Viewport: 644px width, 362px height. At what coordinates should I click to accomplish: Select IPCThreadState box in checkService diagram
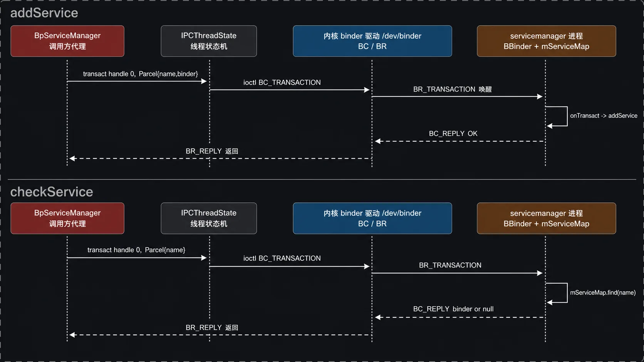coord(209,218)
